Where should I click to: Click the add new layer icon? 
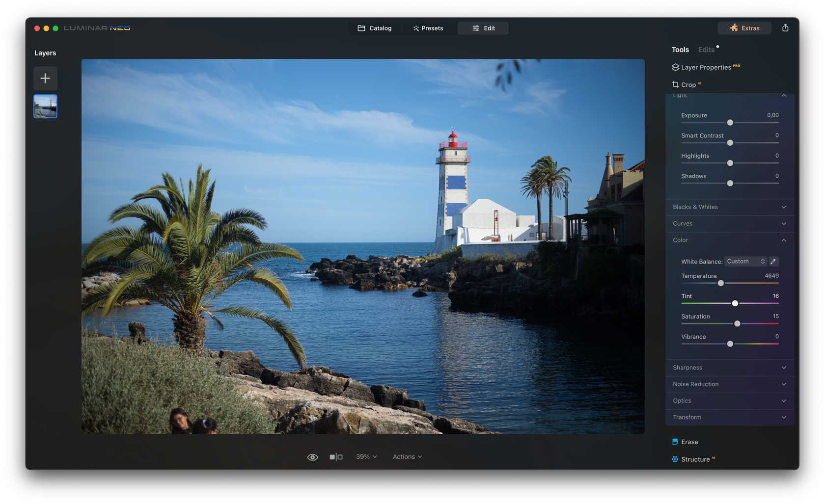pos(45,78)
